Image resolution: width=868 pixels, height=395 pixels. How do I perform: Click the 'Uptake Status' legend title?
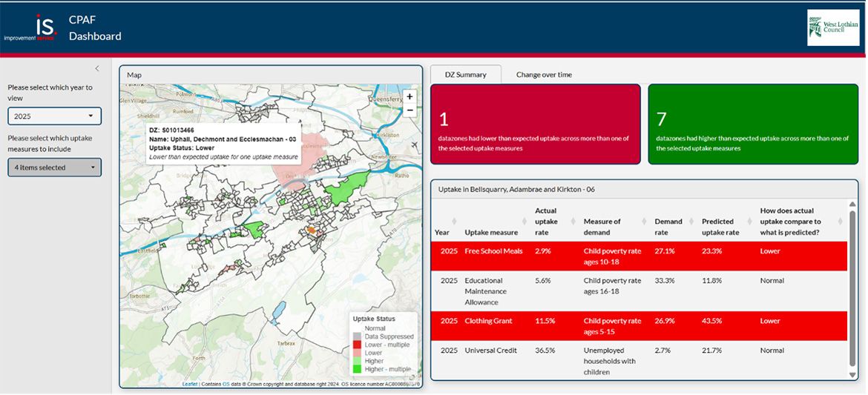tap(374, 319)
